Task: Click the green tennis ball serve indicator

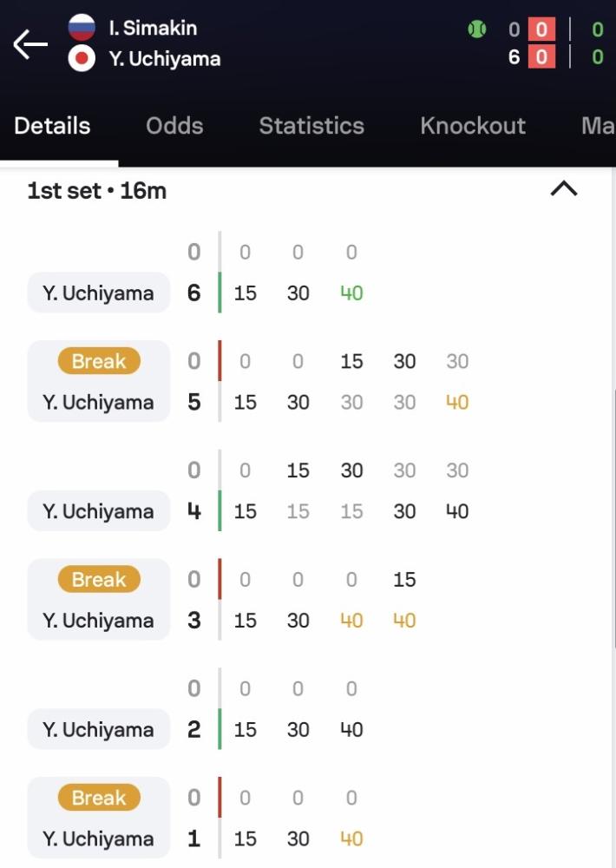Action: (x=476, y=30)
